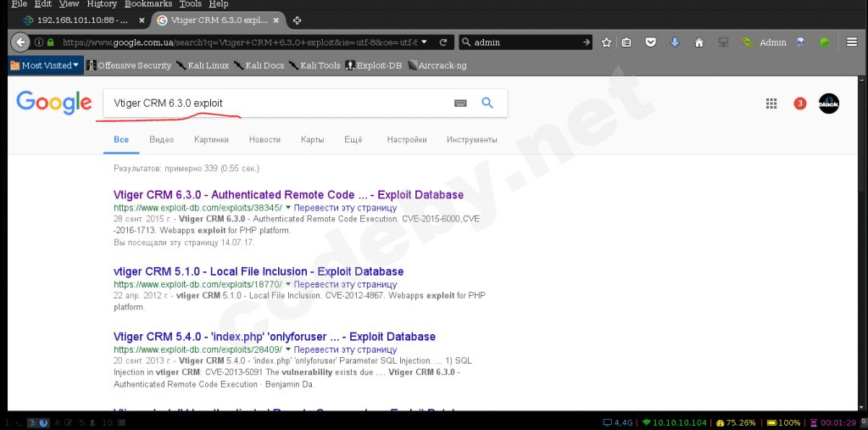
Task: Click the green ball extension icon
Action: [825, 42]
